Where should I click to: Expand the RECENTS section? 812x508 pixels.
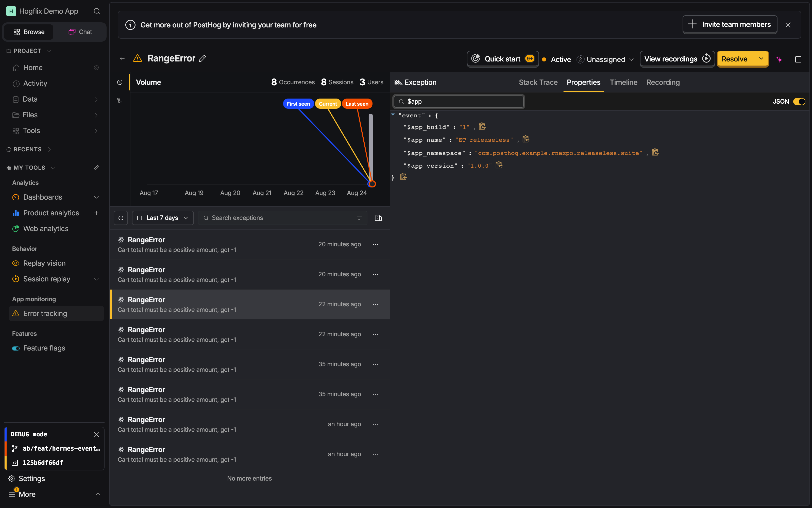point(28,149)
